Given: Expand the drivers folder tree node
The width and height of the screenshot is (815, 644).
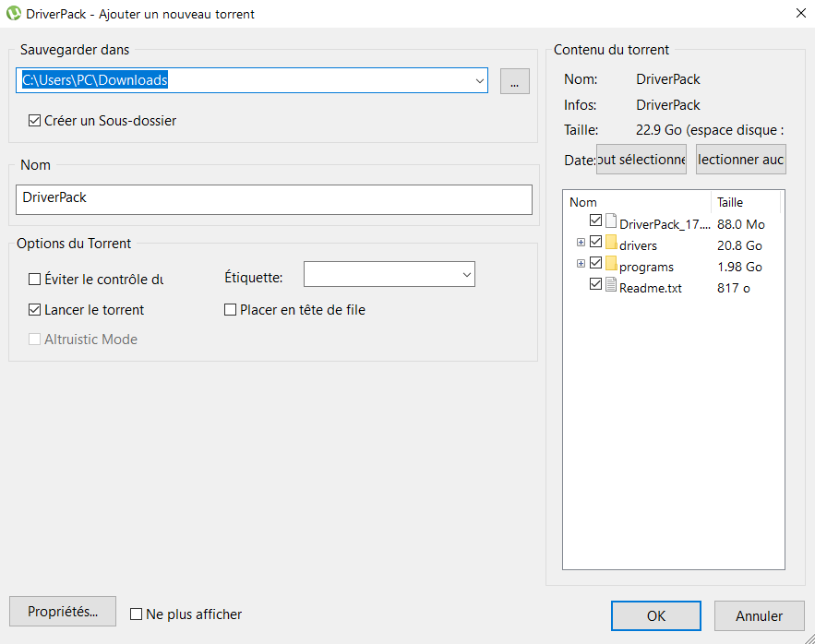Looking at the screenshot, I should 581,243.
